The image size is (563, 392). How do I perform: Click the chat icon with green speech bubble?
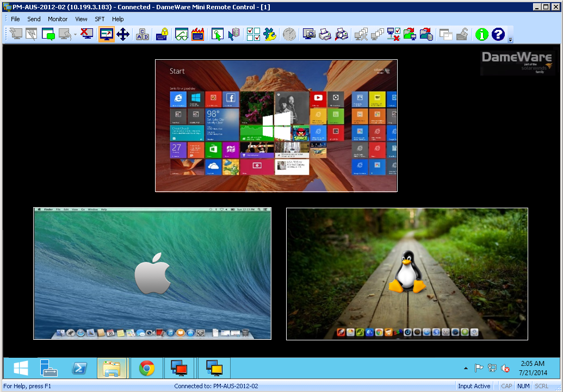(x=48, y=34)
